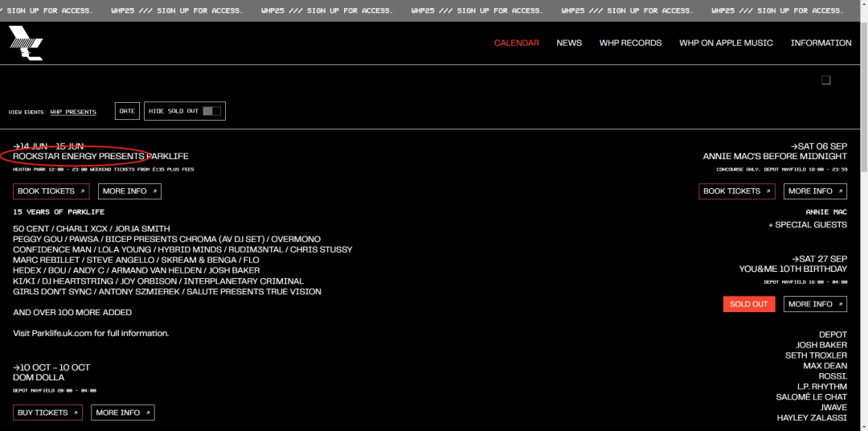The width and height of the screenshot is (868, 431).
Task: Click the line starting "GIRLS DON'T SYNC"
Action: [x=167, y=292]
